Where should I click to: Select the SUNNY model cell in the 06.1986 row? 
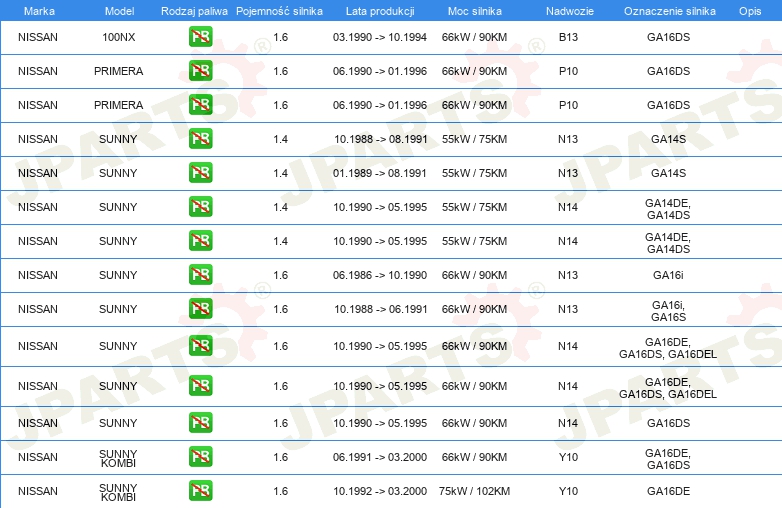118,275
